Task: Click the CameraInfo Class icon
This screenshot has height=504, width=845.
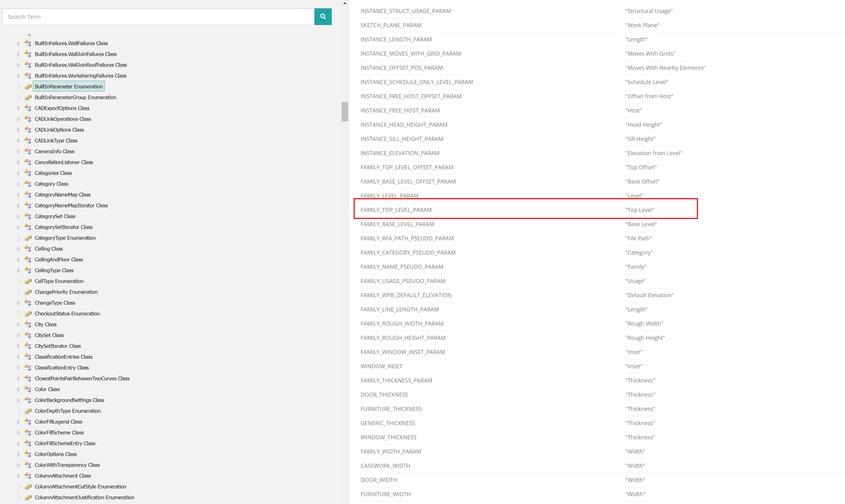Action: click(28, 152)
